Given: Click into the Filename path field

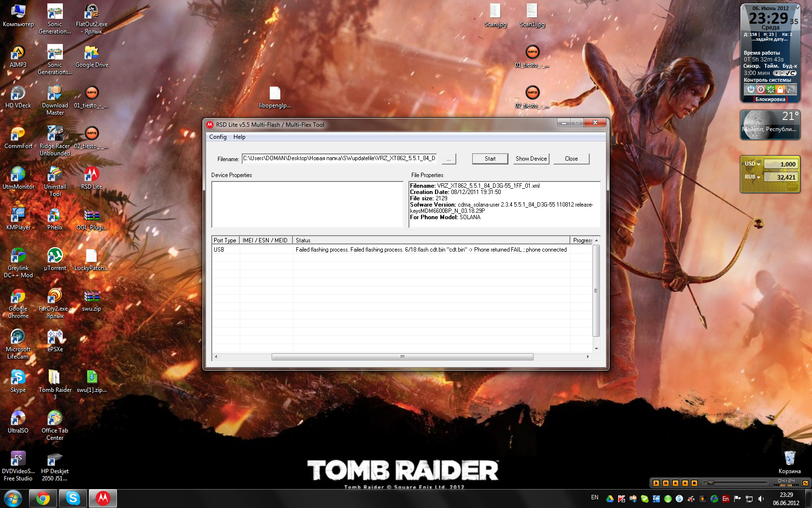Looking at the screenshot, I should pos(340,158).
